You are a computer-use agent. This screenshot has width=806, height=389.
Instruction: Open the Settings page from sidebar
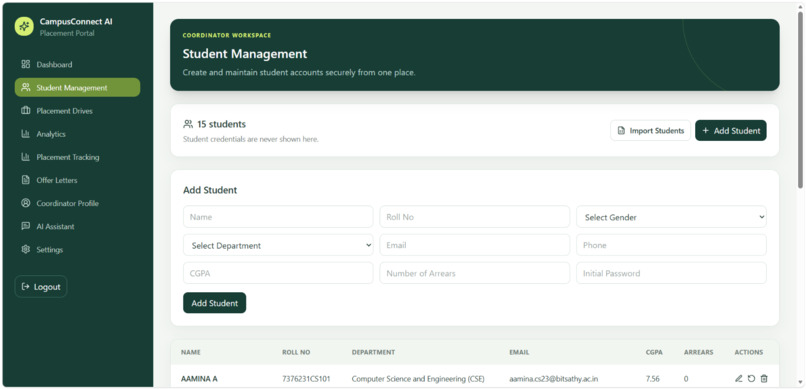(77, 249)
